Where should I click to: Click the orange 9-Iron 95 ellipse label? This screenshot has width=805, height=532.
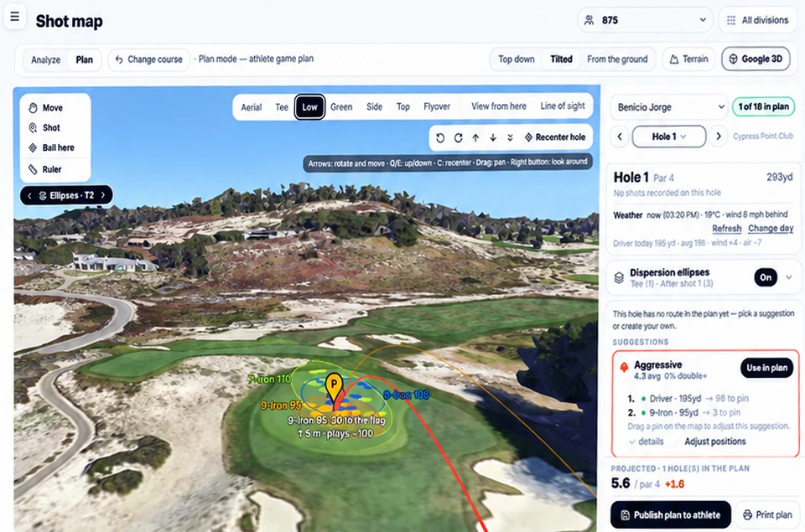click(x=281, y=405)
